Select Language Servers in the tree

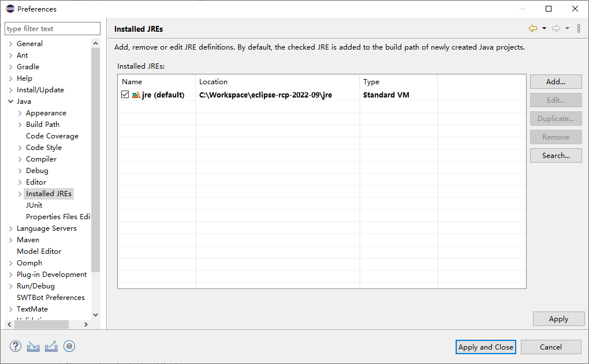[47, 228]
